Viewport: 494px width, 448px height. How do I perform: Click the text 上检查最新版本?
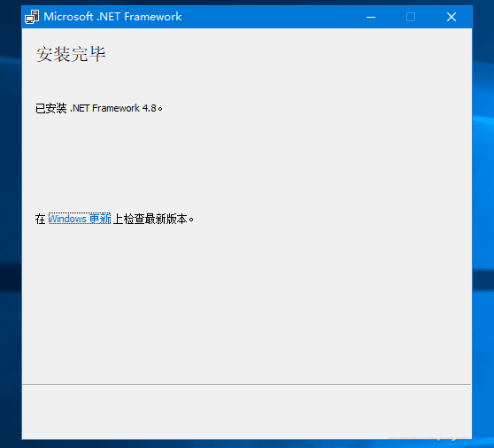pos(153,219)
